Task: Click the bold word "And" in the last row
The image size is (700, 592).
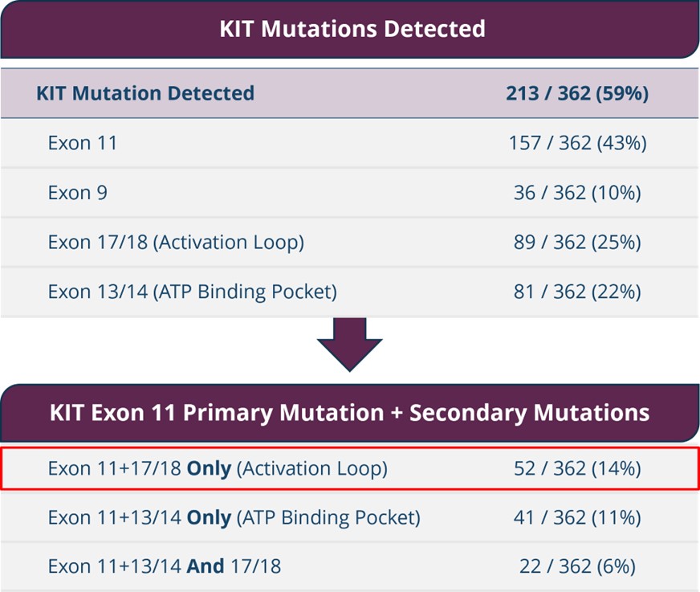Action: (x=206, y=566)
